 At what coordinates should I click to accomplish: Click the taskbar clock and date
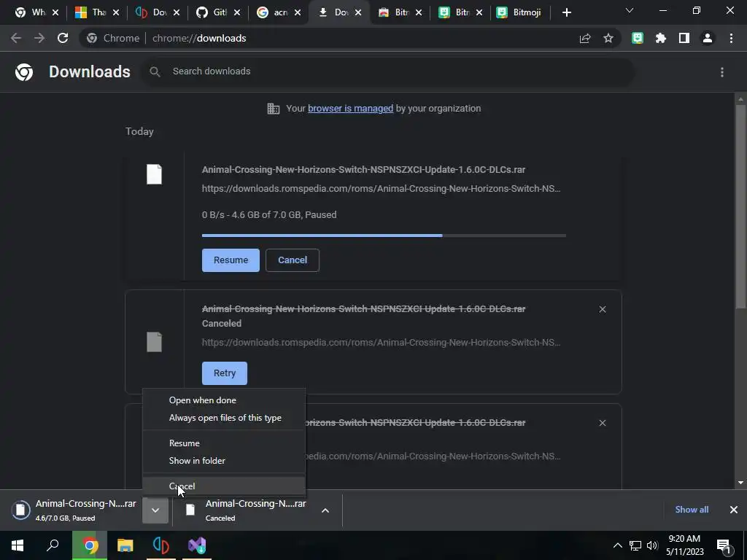[684, 545]
